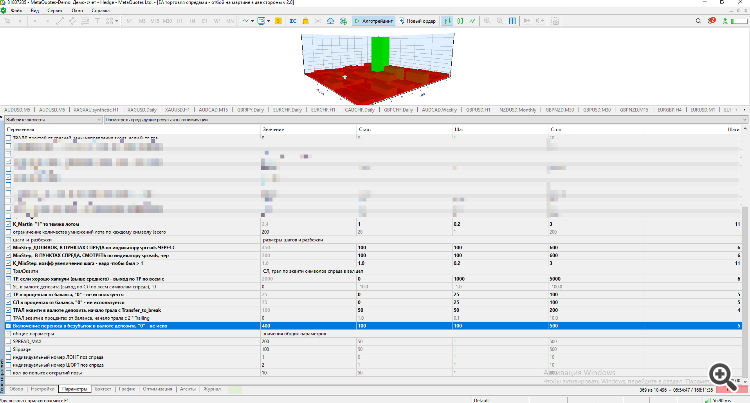Toggle checkbox for ЛОНГ magic number row
The width and height of the screenshot is (750, 403).
point(8,357)
